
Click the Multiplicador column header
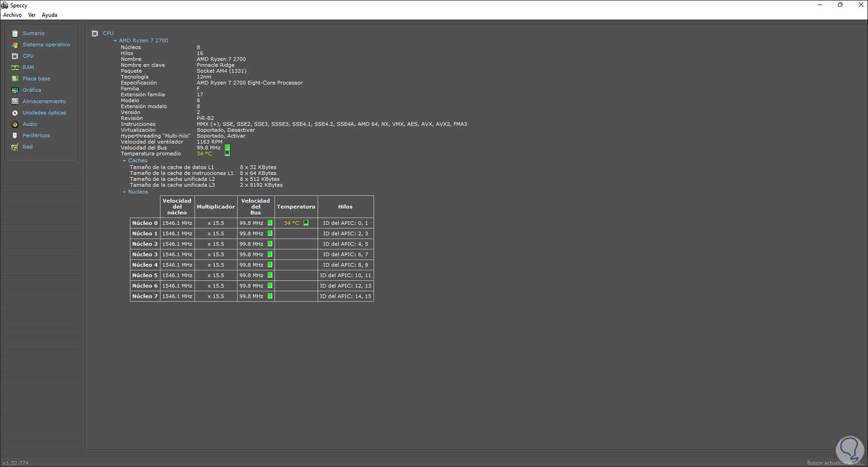[x=216, y=207]
